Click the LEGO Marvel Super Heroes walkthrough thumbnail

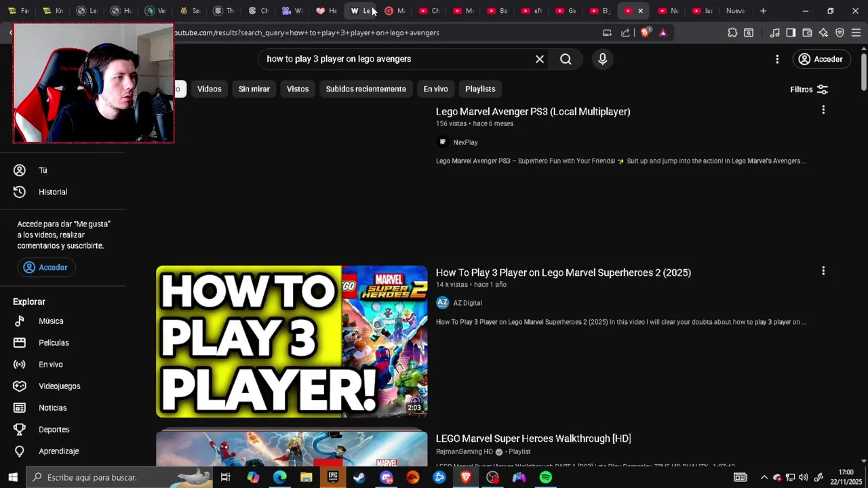(292, 448)
